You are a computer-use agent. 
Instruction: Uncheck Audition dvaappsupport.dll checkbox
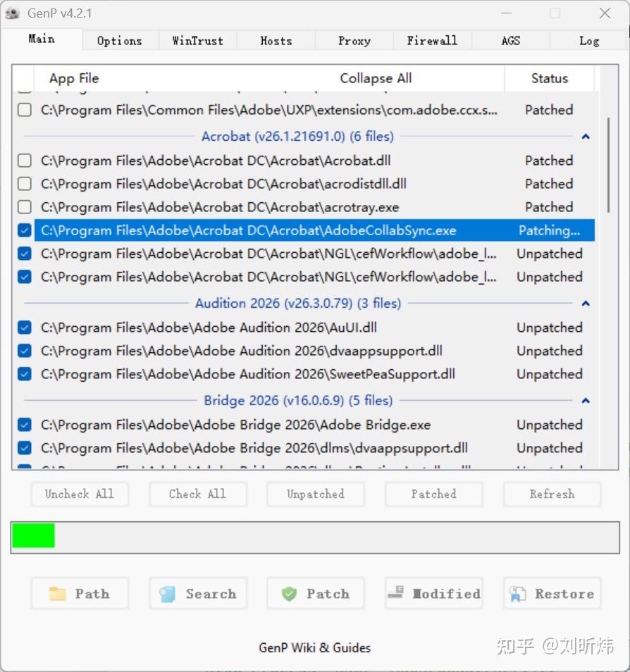25,351
